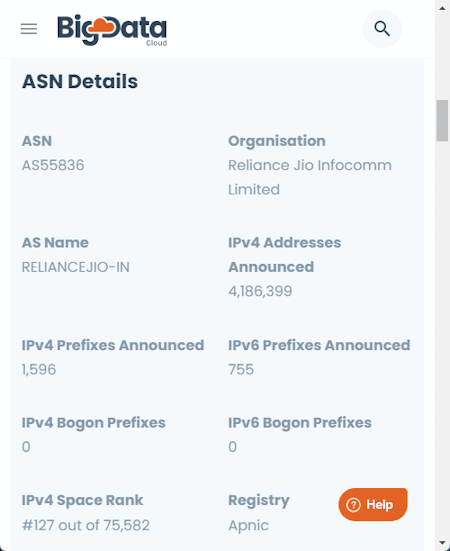Image resolution: width=450 pixels, height=551 pixels.
Task: Open the magnifier search button
Action: coord(382,28)
